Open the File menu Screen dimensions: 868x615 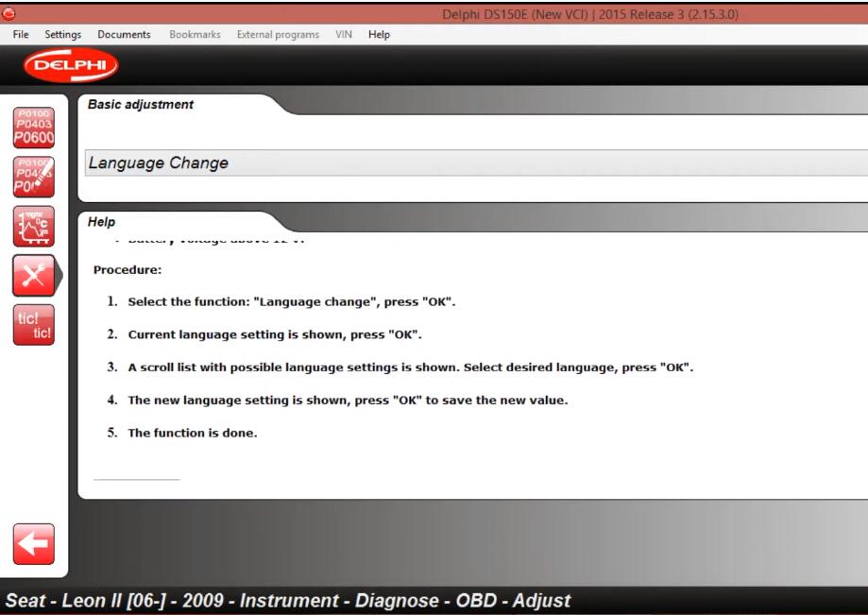coord(21,34)
